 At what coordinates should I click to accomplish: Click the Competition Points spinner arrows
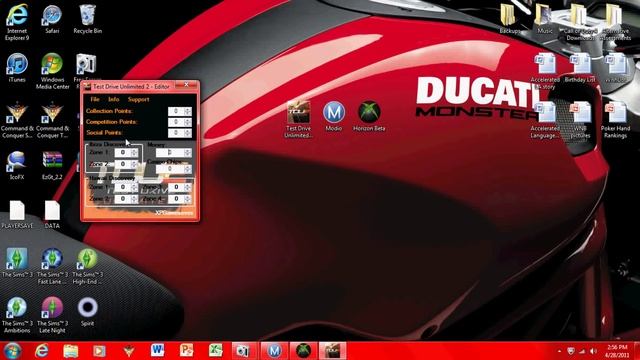188,122
